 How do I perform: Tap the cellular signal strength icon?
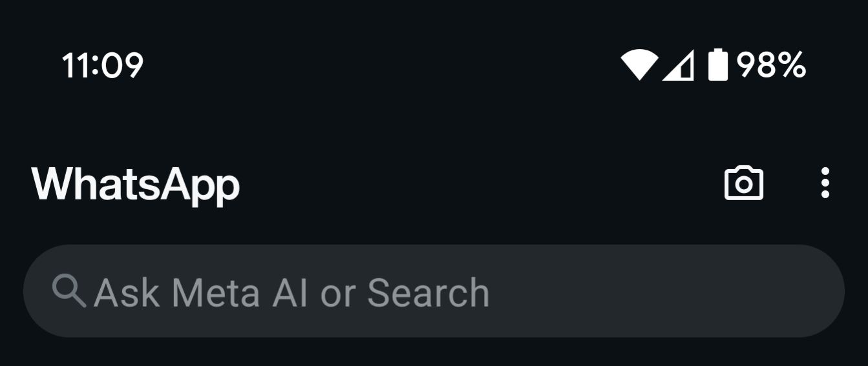tap(678, 66)
